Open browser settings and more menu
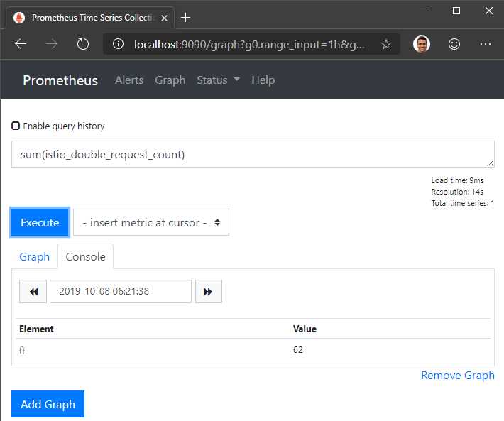This screenshot has width=504, height=421. [485, 44]
